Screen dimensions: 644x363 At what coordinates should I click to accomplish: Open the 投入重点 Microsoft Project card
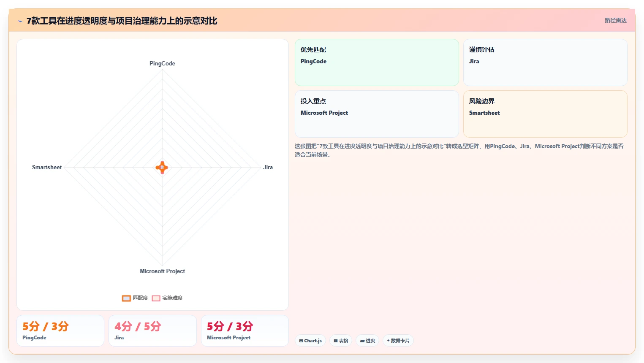click(377, 114)
